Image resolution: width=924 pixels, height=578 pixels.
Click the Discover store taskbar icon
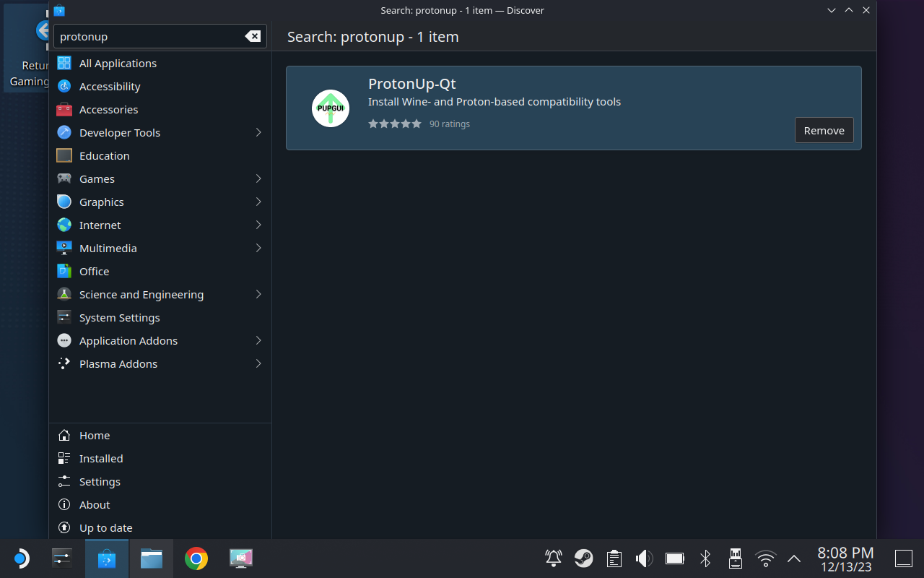[x=107, y=558]
